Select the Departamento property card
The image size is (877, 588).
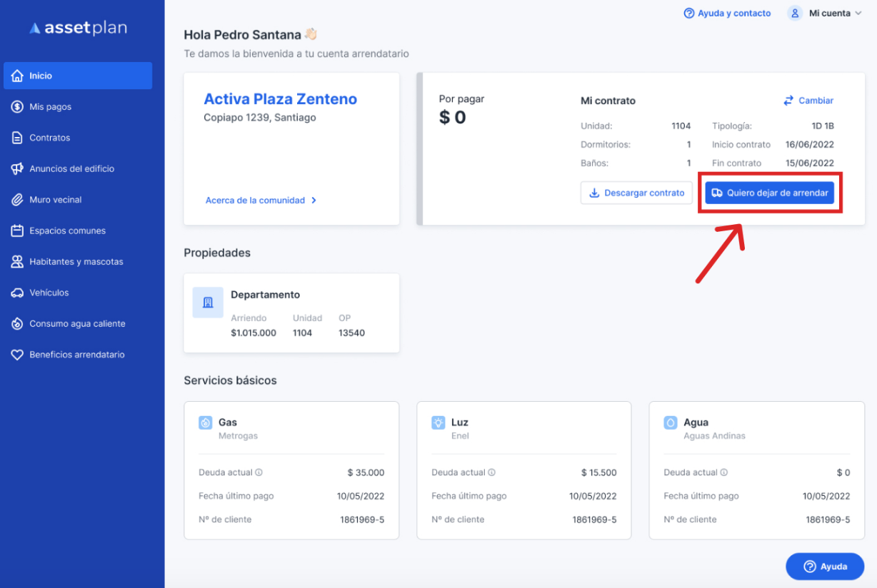coord(291,313)
